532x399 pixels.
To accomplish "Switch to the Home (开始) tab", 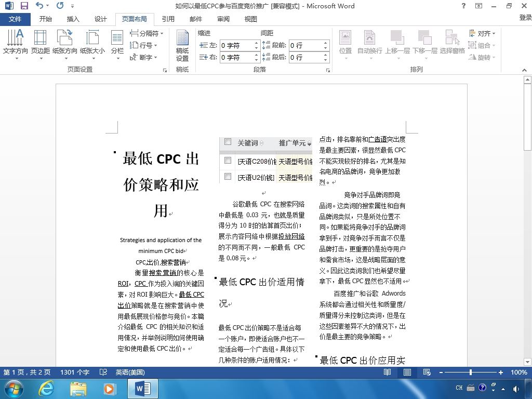I will click(x=46, y=19).
